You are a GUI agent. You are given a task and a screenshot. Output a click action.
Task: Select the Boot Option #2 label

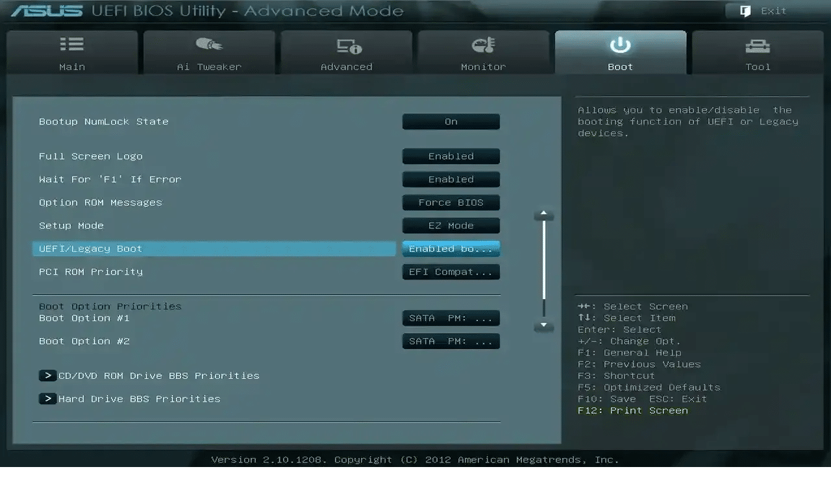point(84,341)
